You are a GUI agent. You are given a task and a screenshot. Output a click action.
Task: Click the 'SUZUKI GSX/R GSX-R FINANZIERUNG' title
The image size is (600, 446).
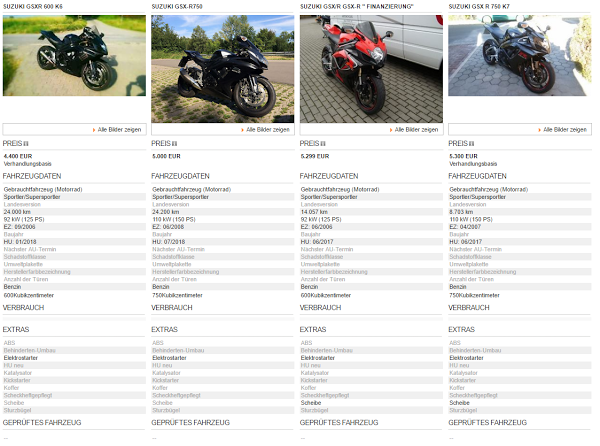(357, 7)
